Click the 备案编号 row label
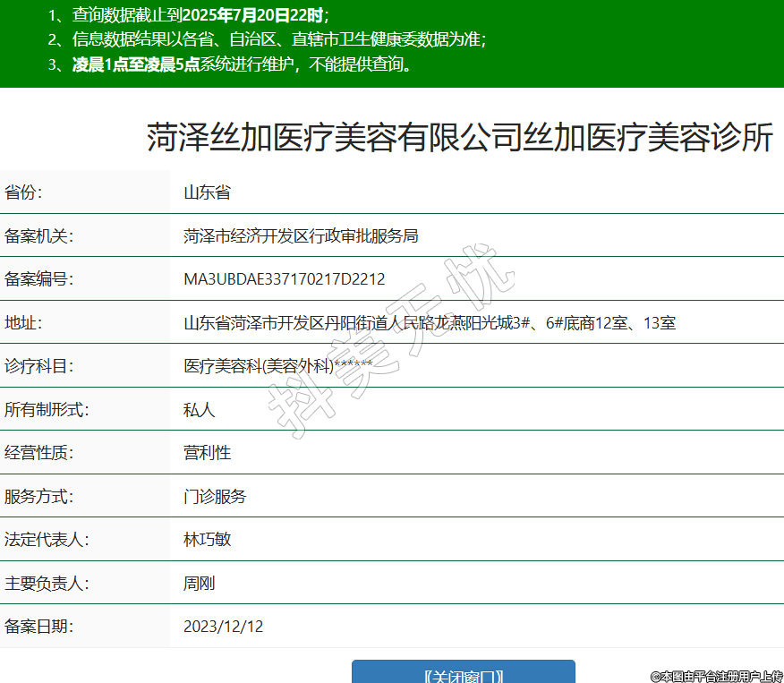784x683 pixels. (x=39, y=279)
